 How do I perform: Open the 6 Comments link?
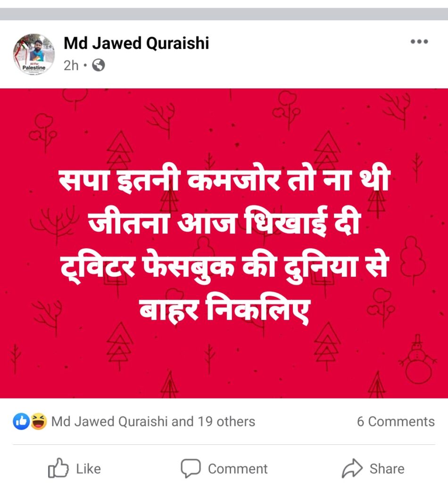pos(396,421)
